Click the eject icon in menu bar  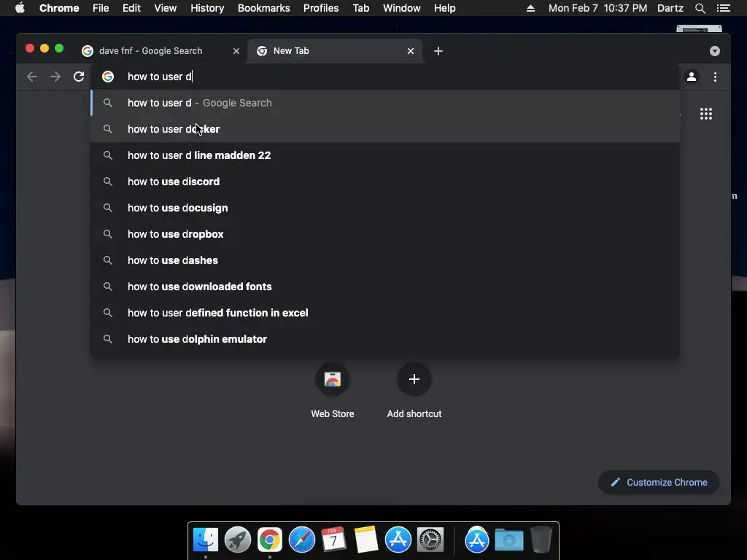point(530,8)
